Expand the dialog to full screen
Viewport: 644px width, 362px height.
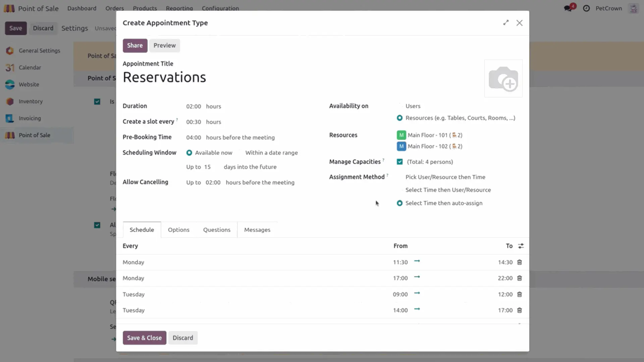[x=506, y=23]
